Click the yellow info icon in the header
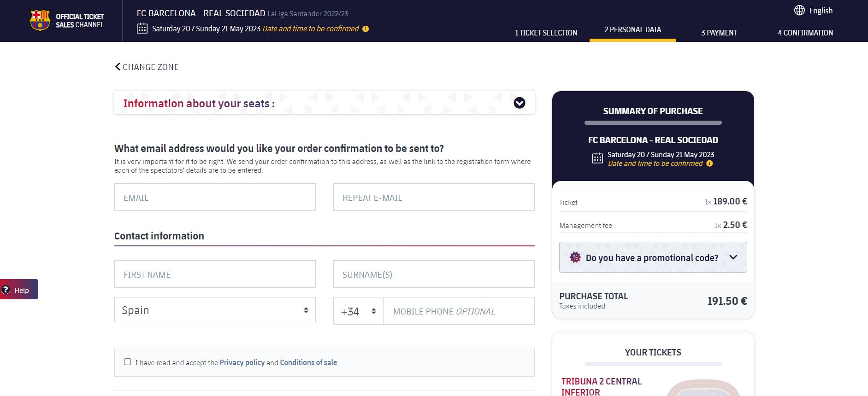868x396 pixels. [x=366, y=29]
